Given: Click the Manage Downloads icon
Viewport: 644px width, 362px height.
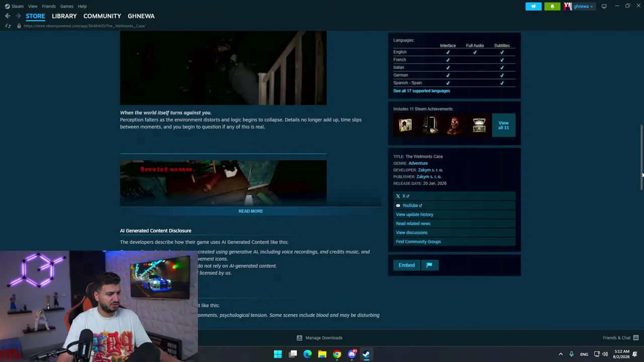Looking at the screenshot, I should (x=299, y=338).
